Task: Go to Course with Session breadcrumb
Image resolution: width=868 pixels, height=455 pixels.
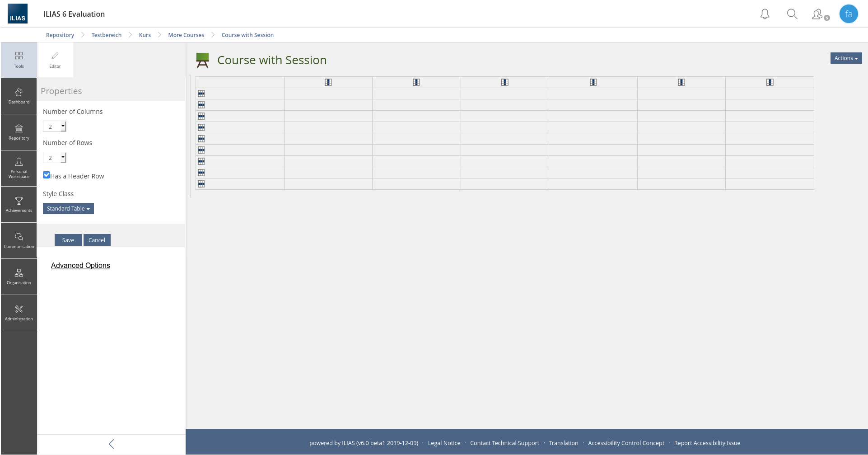Action: (247, 35)
